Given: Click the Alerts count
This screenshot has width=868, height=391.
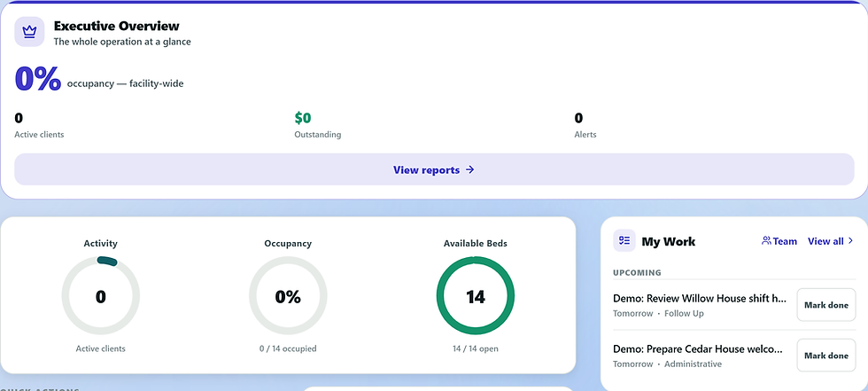Looking at the screenshot, I should coord(578,117).
